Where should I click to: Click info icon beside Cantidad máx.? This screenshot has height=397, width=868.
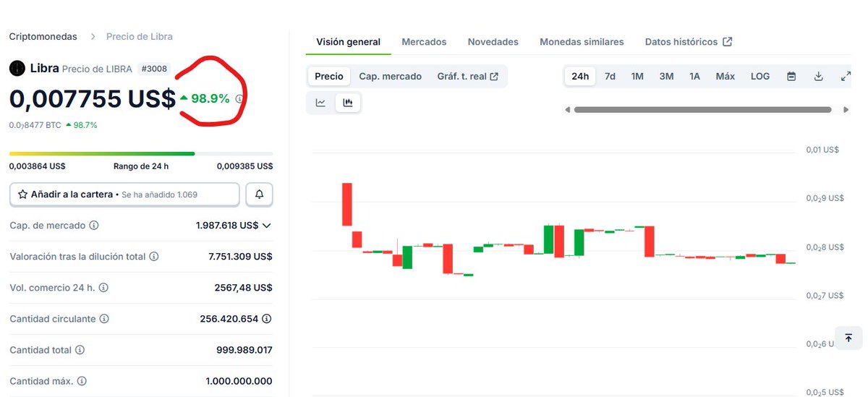[x=82, y=381]
